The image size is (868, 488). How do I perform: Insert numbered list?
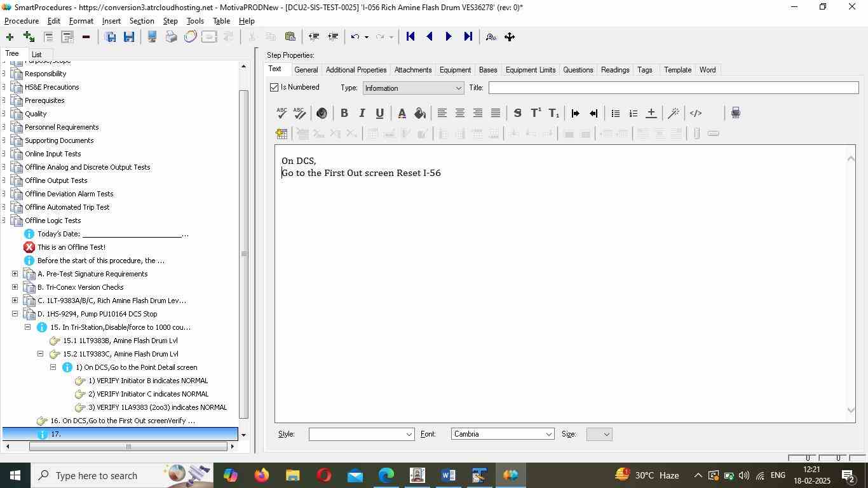pyautogui.click(x=633, y=113)
